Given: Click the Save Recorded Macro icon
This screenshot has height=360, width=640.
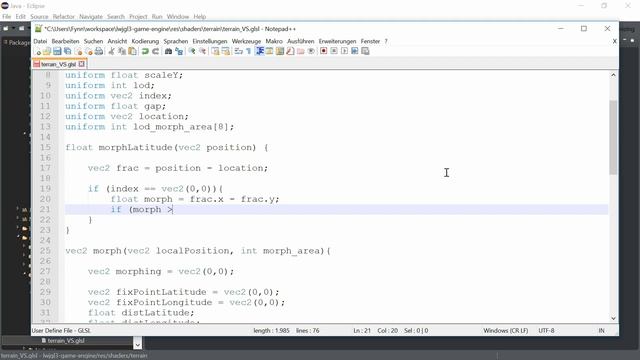Looking at the screenshot, I should [x=365, y=51].
